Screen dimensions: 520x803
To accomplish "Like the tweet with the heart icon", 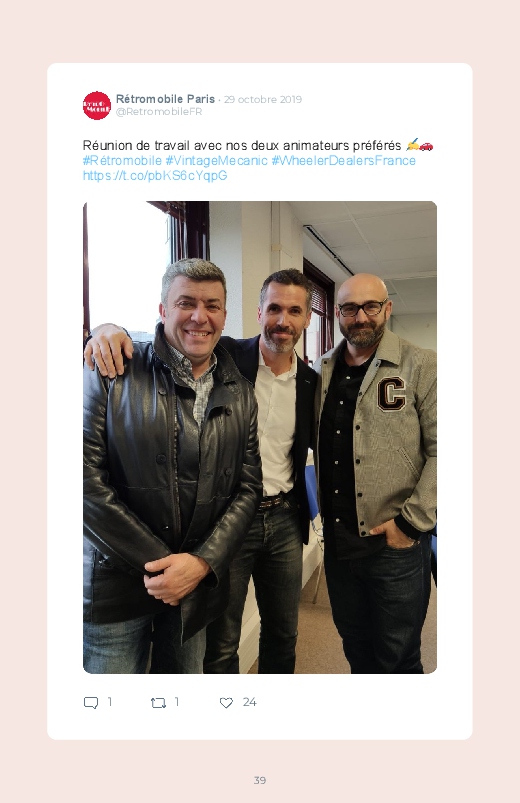I will (x=226, y=703).
